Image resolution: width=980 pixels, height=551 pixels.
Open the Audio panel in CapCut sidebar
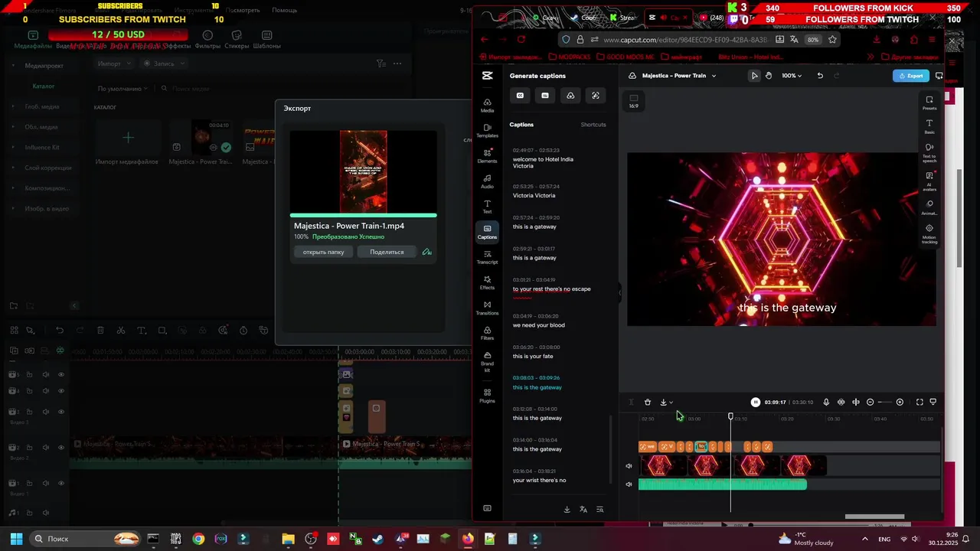coord(487,181)
